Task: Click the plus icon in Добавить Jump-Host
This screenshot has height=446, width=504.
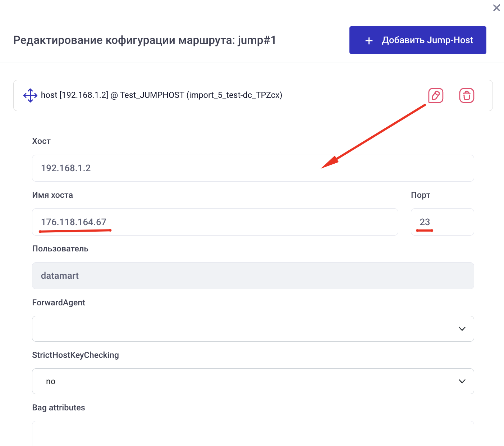Action: (369, 41)
